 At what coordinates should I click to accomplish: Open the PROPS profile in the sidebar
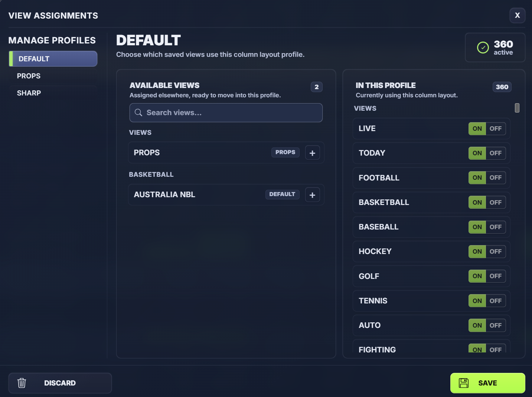[x=53, y=76]
